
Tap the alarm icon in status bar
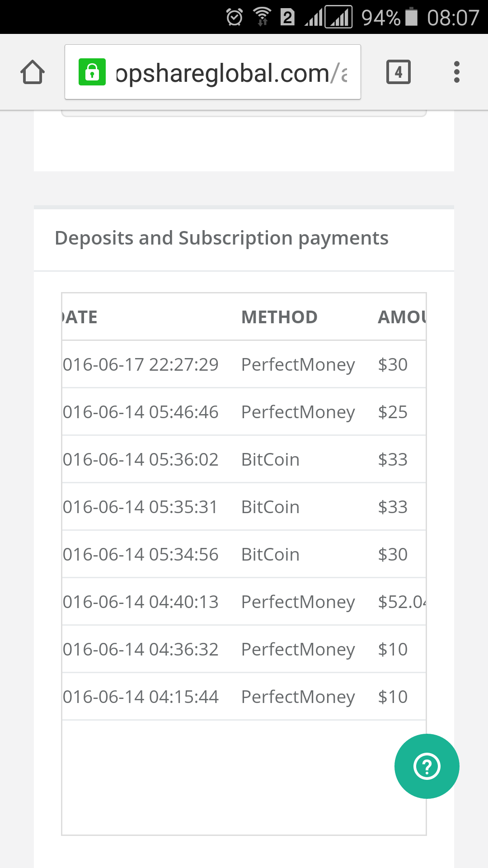point(235,17)
